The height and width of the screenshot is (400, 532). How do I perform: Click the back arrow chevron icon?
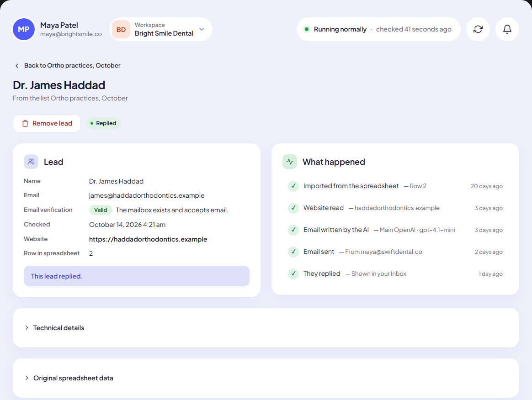[x=17, y=65]
